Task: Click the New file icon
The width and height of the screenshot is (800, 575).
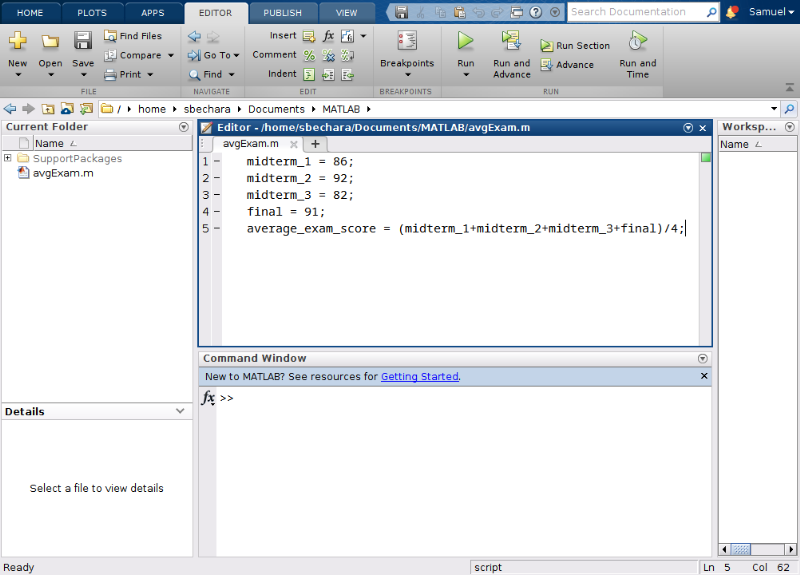Action: (17, 41)
